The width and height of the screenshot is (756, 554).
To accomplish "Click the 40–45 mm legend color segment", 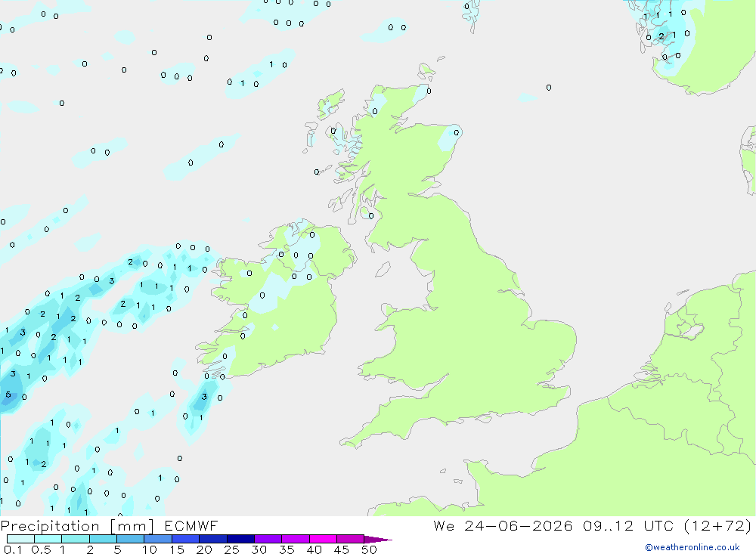I will [x=323, y=539].
